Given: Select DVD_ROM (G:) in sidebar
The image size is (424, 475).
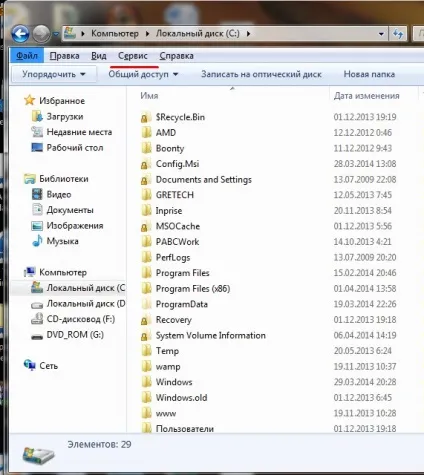Looking at the screenshot, I should pos(75,335).
